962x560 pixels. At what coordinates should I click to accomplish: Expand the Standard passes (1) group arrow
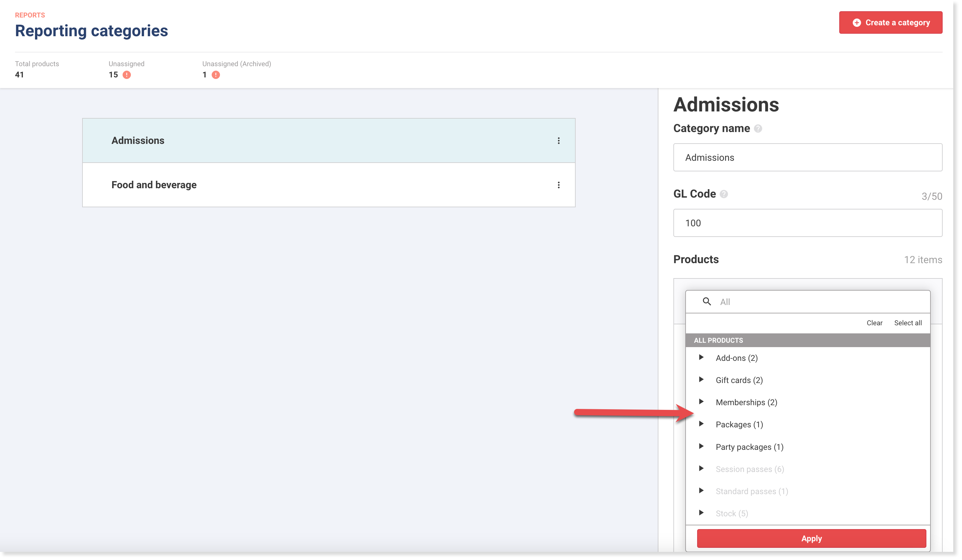[701, 491]
